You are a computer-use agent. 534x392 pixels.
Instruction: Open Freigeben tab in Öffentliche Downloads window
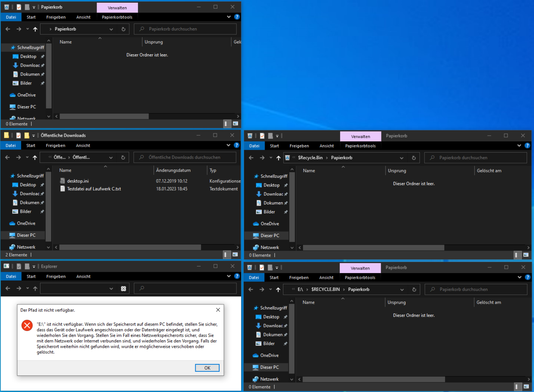tap(56, 145)
